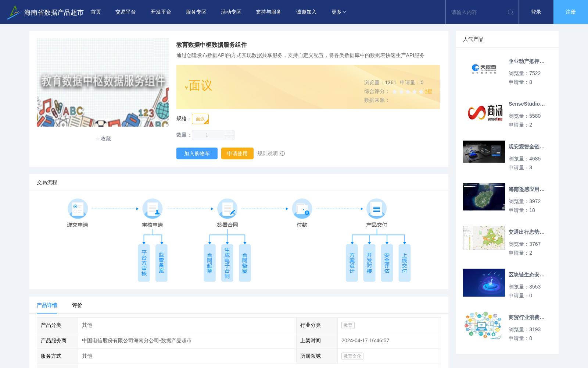588x368 pixels.
Task: Click the 付款 flow step icon
Action: 302,209
